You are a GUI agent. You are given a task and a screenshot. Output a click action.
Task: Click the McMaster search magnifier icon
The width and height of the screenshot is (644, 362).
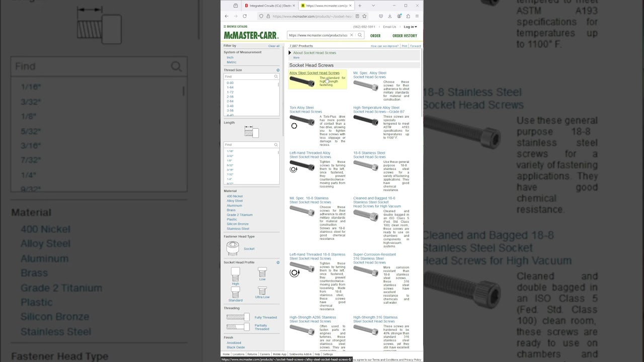[x=360, y=35]
